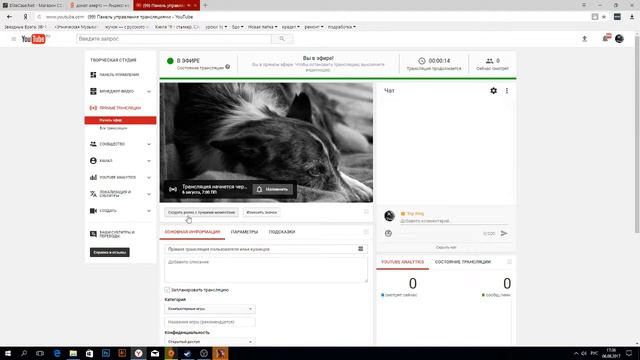Screen dimensions: 640x360
Task: Click the icon inside the stream title field
Action: (360, 249)
